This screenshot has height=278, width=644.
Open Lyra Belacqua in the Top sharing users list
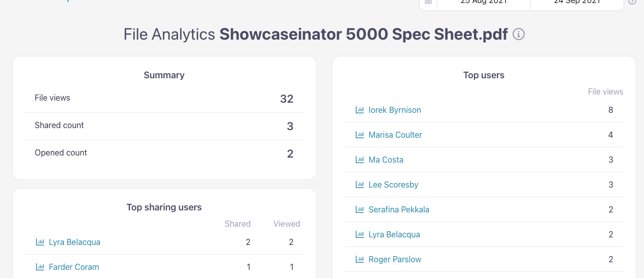(x=75, y=242)
